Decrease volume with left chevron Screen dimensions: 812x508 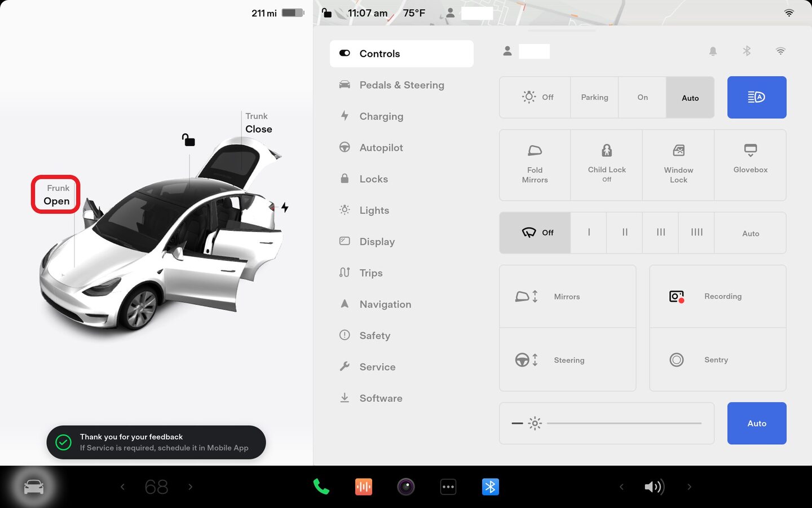[621, 487]
